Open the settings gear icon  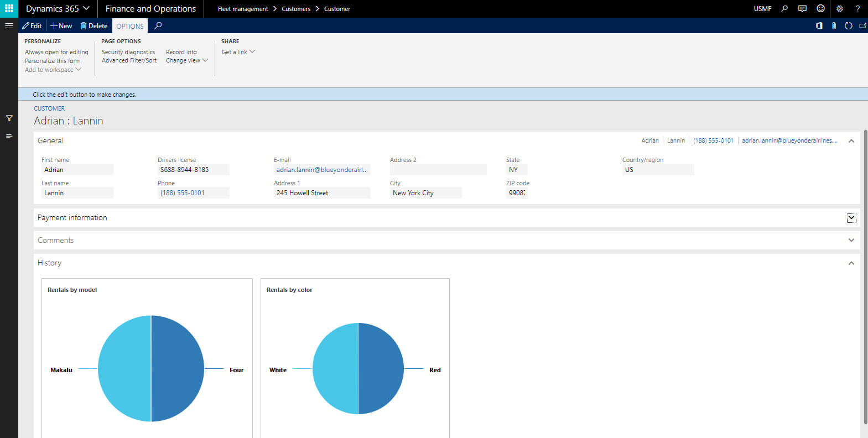coord(839,8)
